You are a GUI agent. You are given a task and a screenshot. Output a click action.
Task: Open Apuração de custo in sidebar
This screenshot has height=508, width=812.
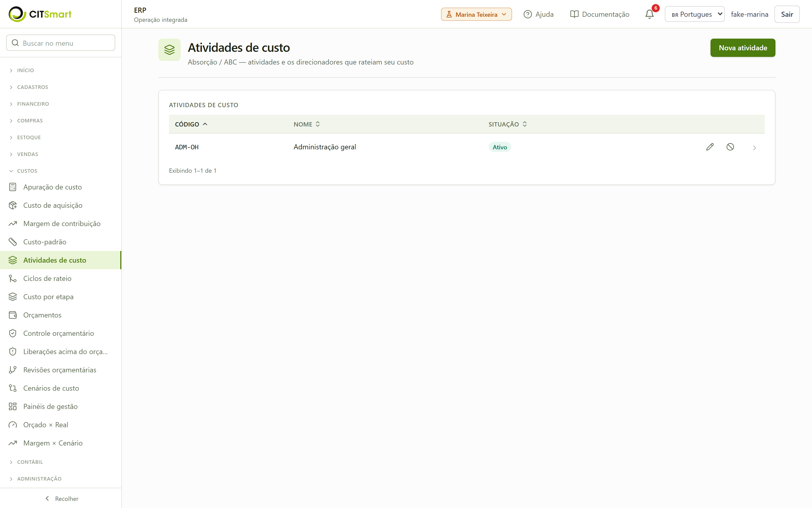tap(61, 187)
